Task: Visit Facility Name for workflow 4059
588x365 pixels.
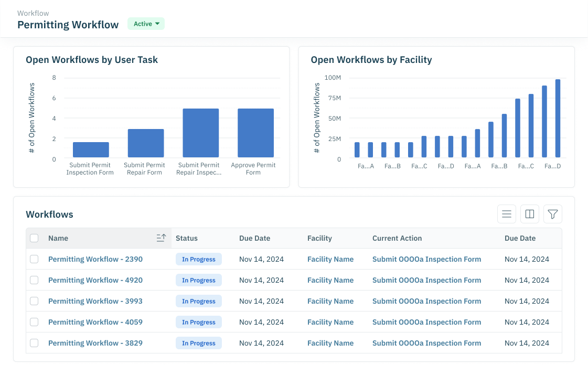Action: (x=330, y=322)
